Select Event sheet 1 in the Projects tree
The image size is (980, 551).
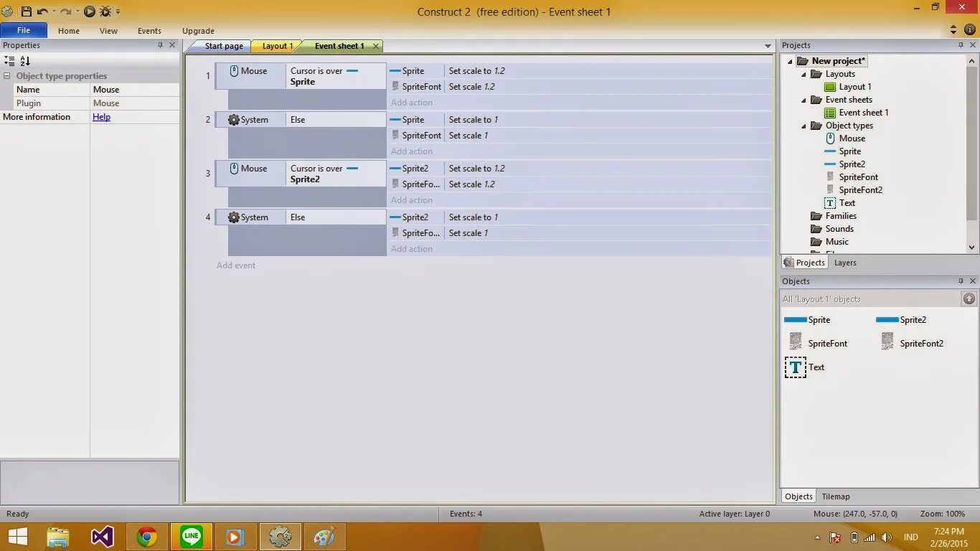(856, 113)
